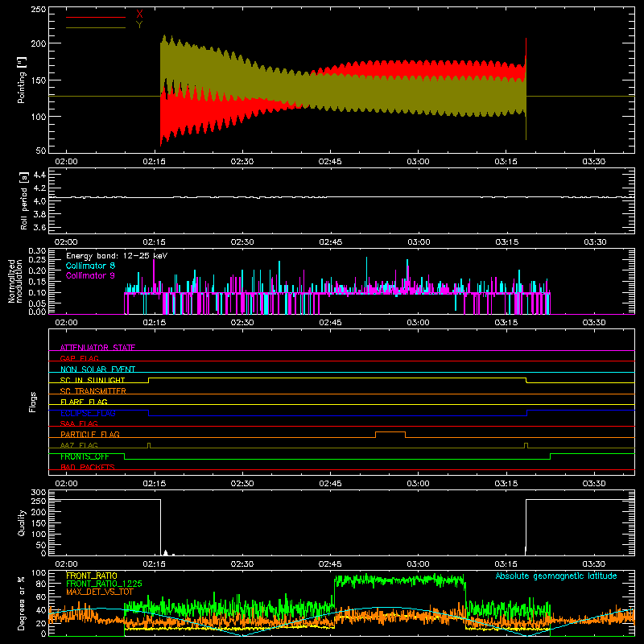Click the 03:00 time label below the modulation plot
The width and height of the screenshot is (644, 644).
pos(418,323)
